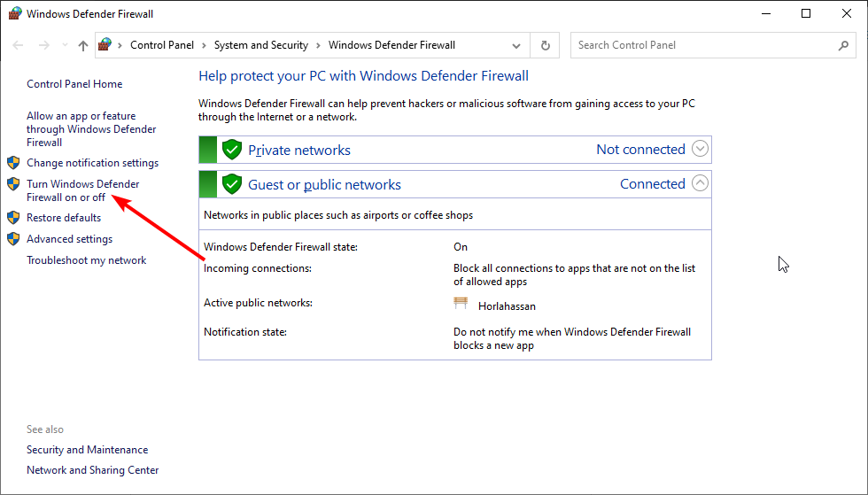Screen dimensions: 868x495
Task: Select Control Panel in the breadcrumb path
Action: point(161,45)
